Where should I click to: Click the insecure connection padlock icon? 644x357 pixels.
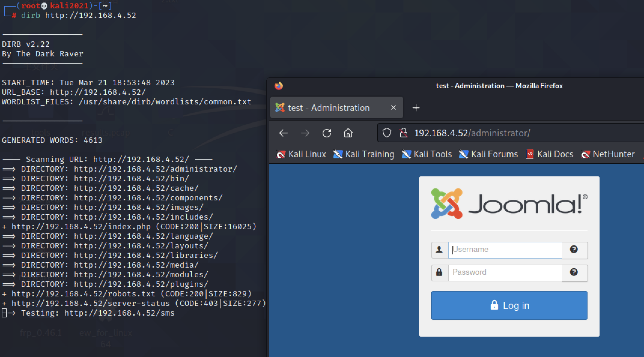click(404, 133)
